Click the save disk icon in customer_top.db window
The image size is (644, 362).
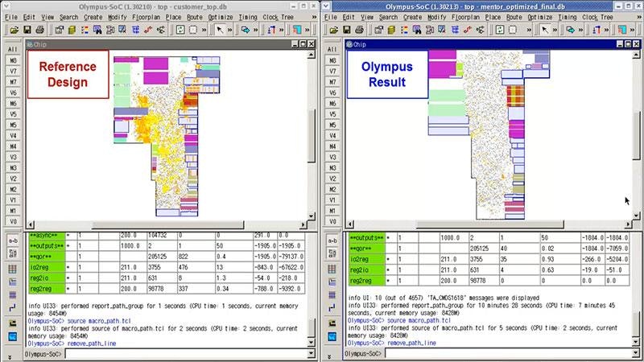[x=27, y=30]
